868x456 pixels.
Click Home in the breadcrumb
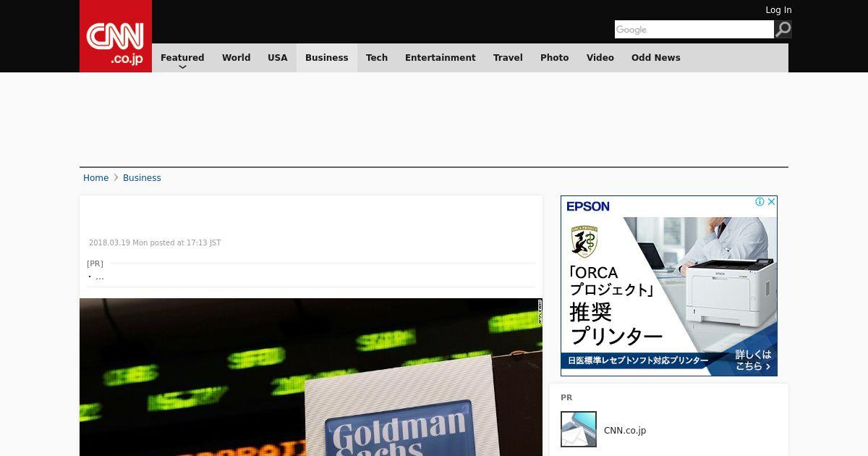95,178
